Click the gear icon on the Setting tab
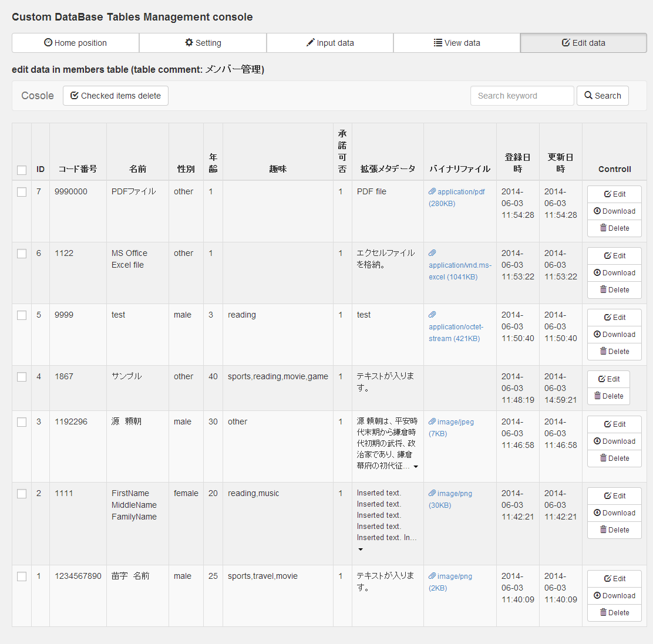This screenshot has height=644, width=653. tap(189, 43)
